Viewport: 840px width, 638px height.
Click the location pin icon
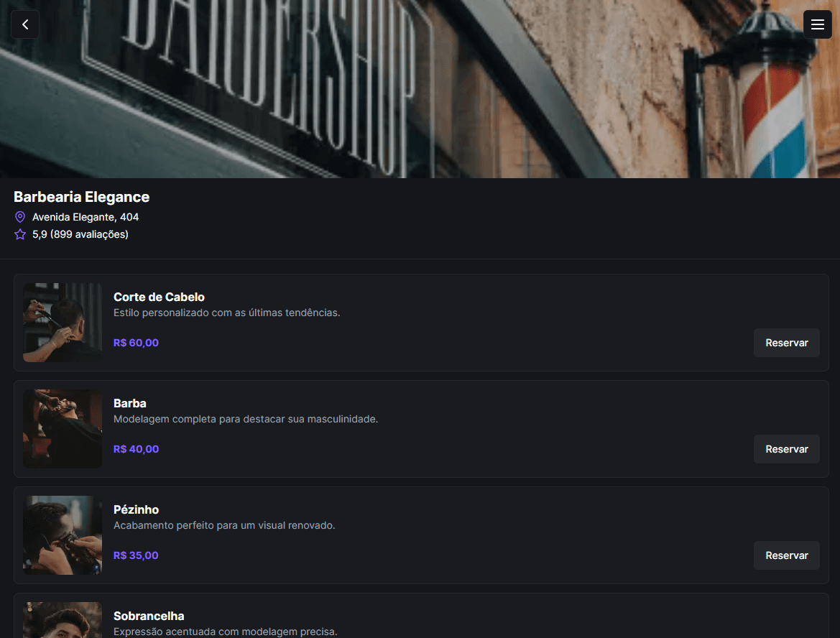pyautogui.click(x=20, y=217)
